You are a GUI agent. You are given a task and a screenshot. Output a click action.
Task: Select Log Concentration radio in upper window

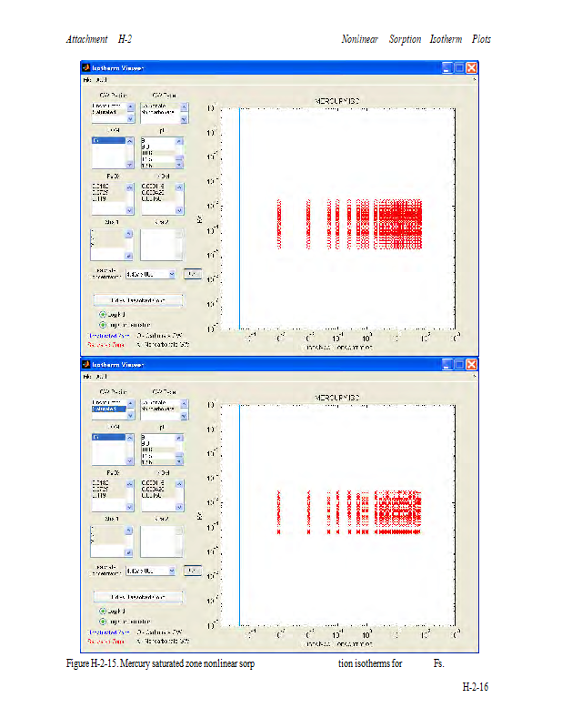point(103,324)
